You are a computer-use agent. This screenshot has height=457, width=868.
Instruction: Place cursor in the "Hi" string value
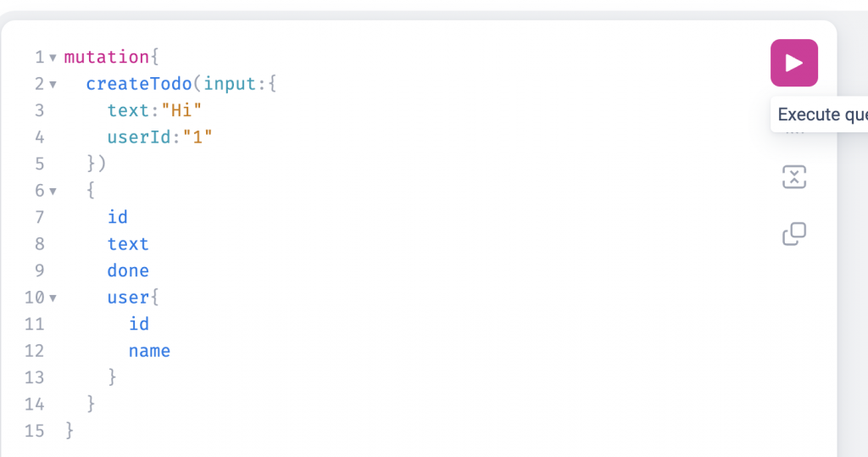click(x=181, y=110)
